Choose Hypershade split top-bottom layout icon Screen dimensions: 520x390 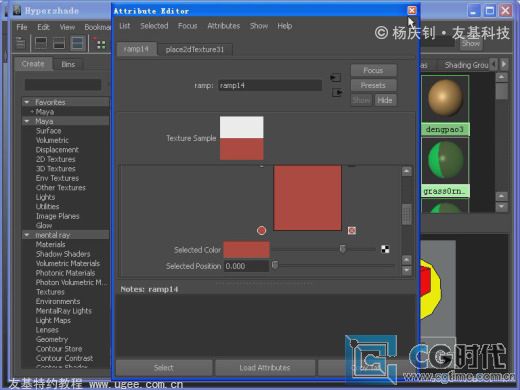[77, 43]
